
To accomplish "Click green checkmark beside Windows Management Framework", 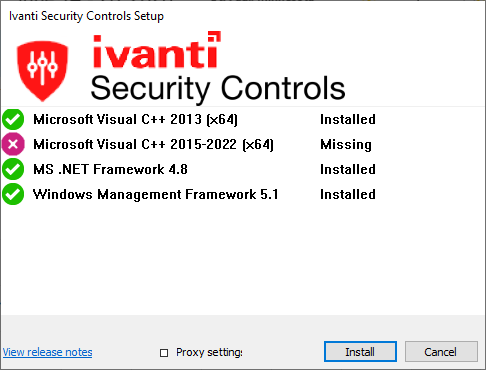I will (x=13, y=194).
